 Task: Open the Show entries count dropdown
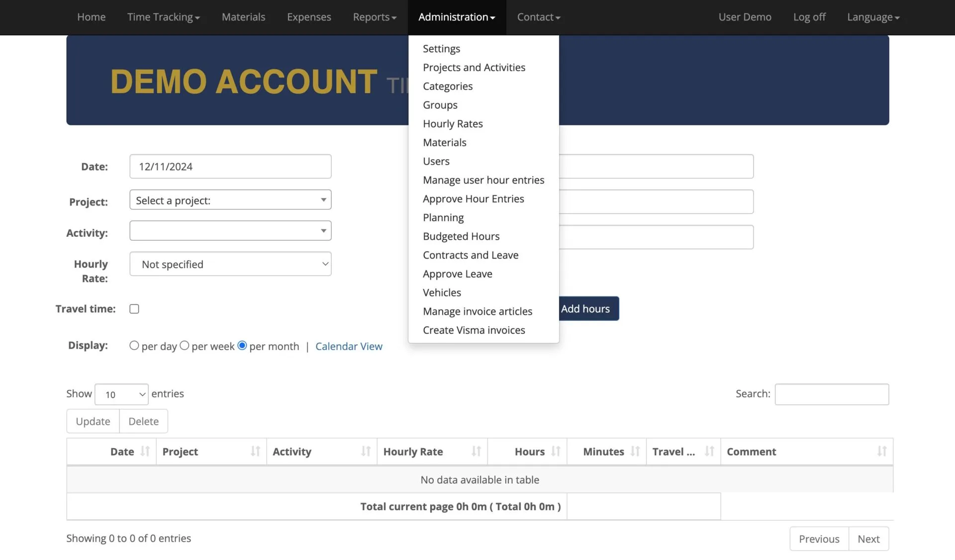tap(121, 394)
